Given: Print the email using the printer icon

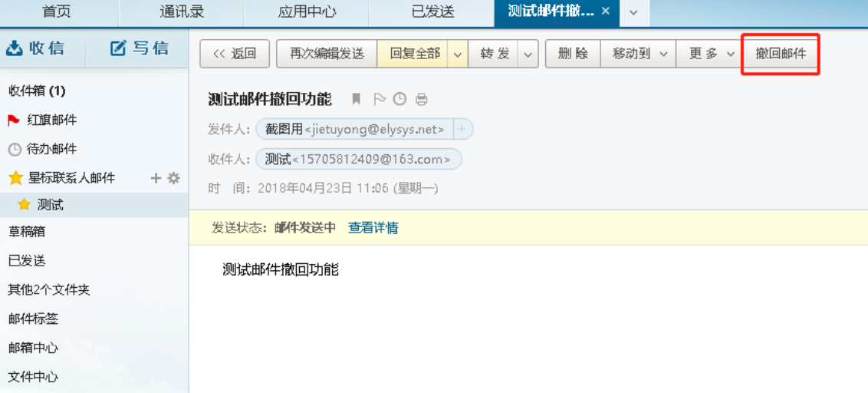Looking at the screenshot, I should pos(421,99).
